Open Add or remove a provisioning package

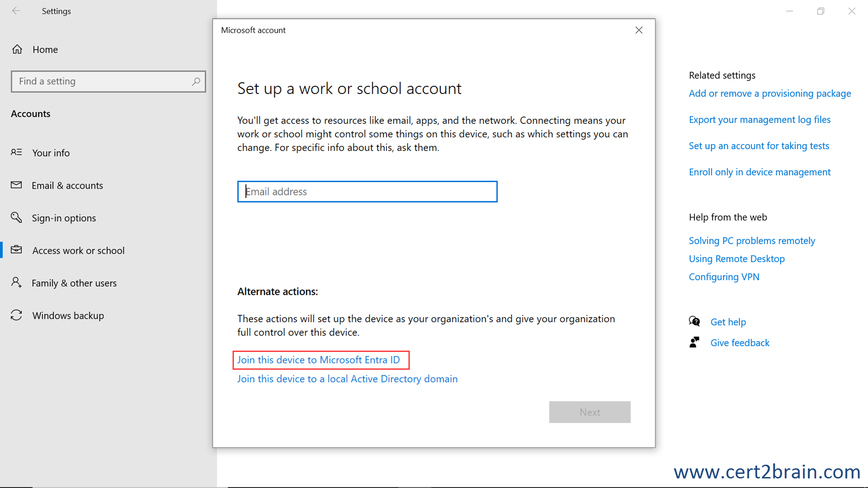coord(770,93)
